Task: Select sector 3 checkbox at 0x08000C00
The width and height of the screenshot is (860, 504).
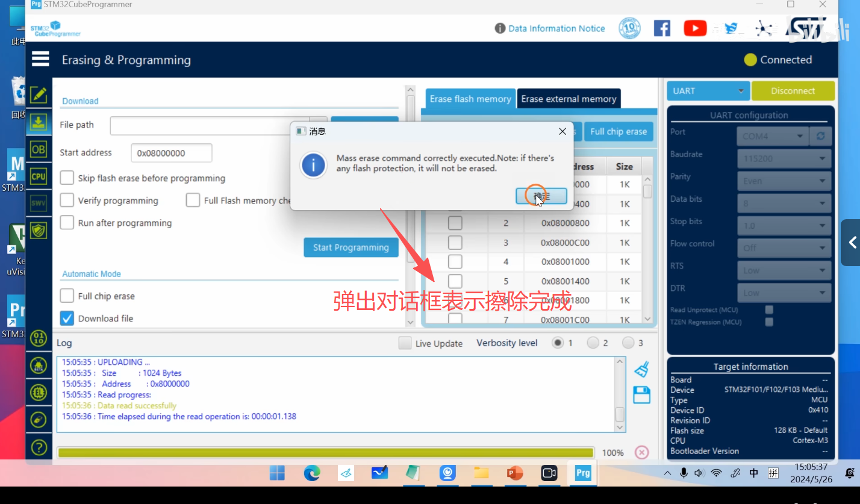Action: coord(455,243)
